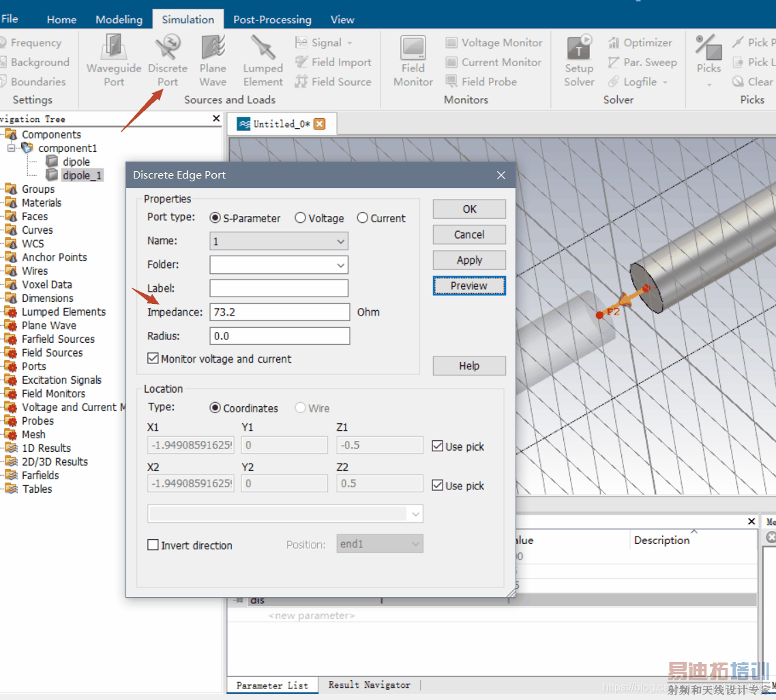
Task: Open the empty combo box below coordinates
Action: 285,513
